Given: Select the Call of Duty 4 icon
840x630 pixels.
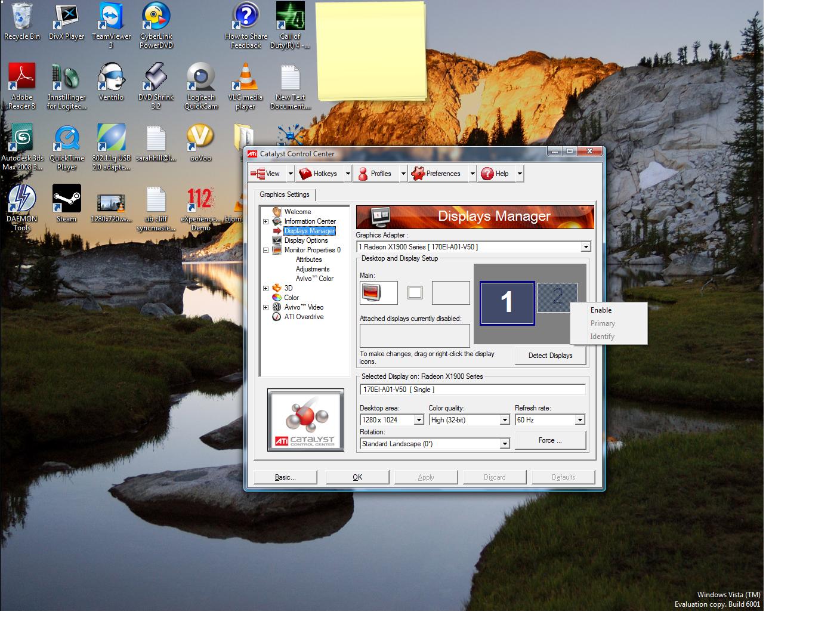Looking at the screenshot, I should [x=290, y=25].
